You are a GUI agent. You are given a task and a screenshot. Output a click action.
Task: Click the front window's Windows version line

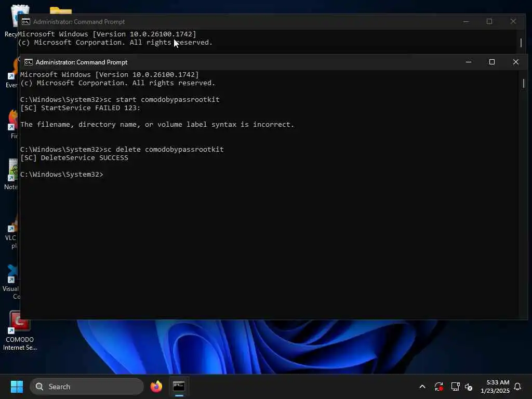click(x=110, y=75)
